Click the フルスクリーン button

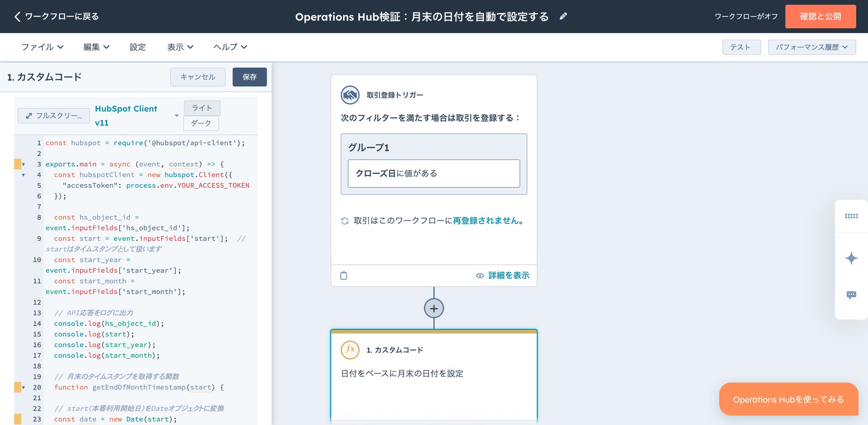pos(54,116)
